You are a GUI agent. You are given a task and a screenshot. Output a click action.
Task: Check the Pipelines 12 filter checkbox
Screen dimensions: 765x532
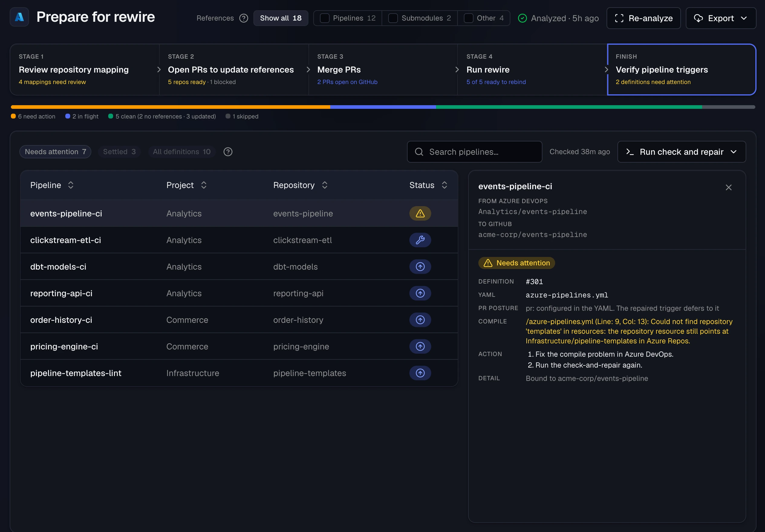click(324, 18)
